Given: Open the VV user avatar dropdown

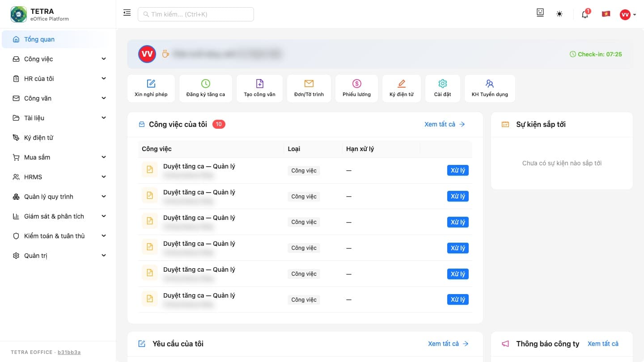Looking at the screenshot, I should 628,15.
